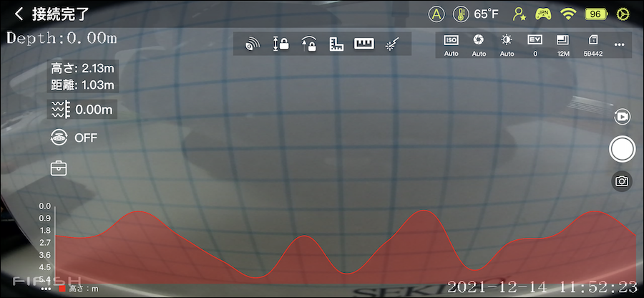Switch to video mode icon
The image size is (644, 298).
coord(622,116)
